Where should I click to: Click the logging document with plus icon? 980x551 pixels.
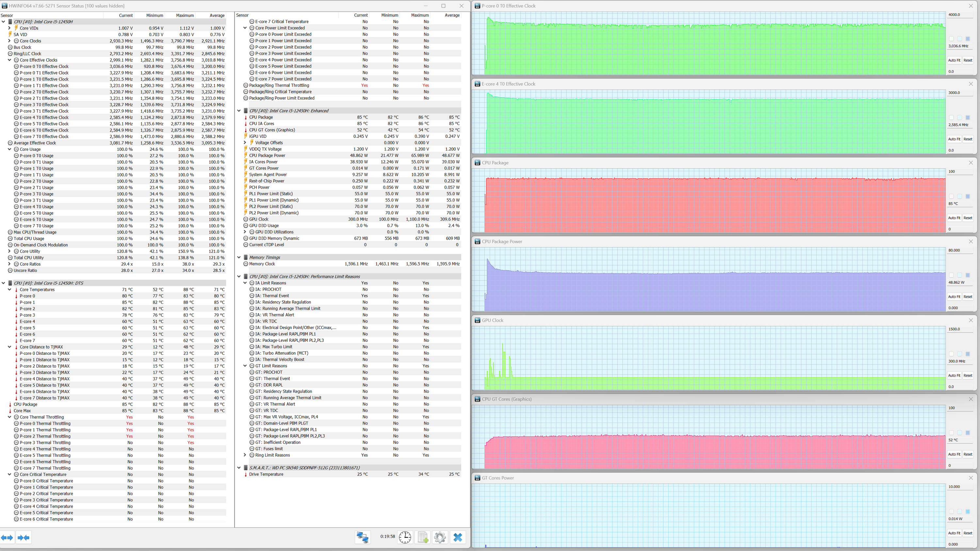423,537
